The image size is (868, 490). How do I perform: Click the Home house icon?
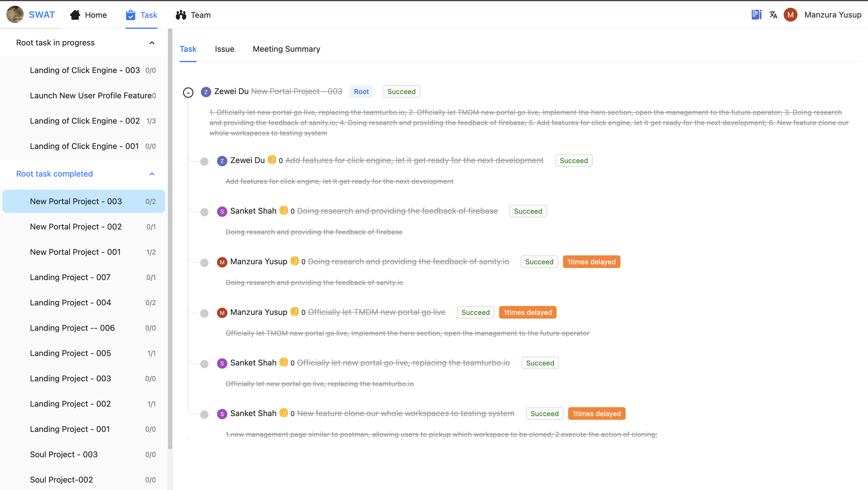[x=75, y=15]
